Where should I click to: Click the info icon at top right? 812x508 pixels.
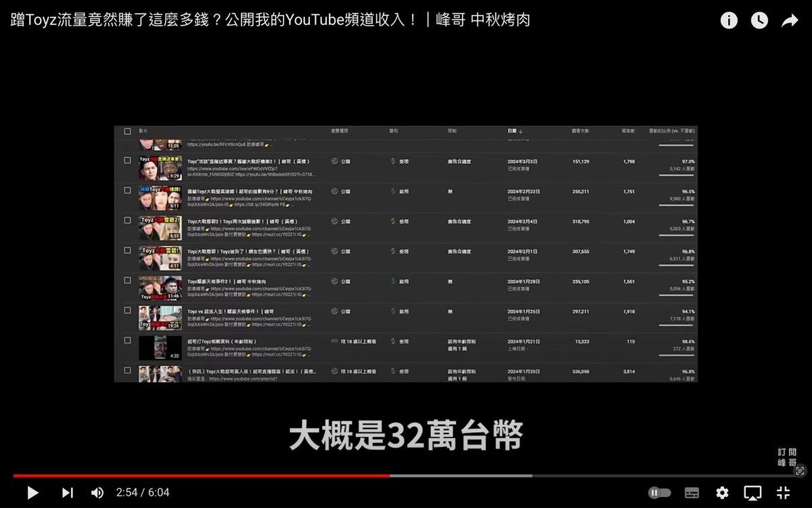point(729,20)
